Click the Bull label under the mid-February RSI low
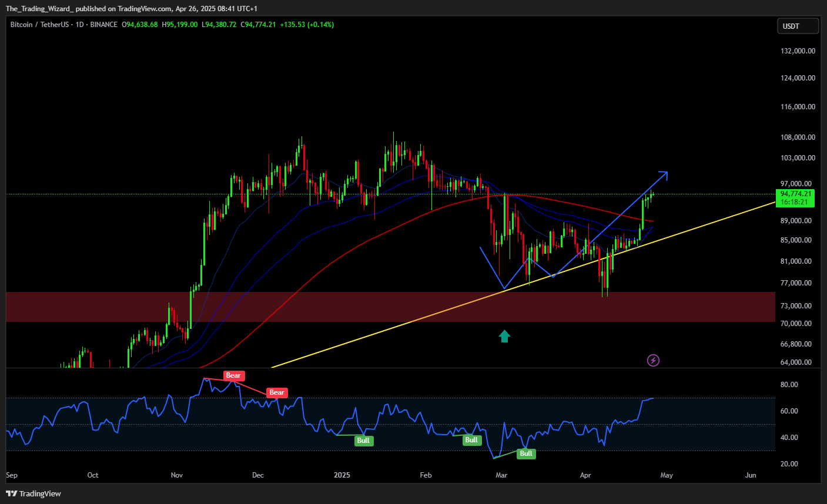This screenshot has height=504, width=827. click(x=471, y=440)
